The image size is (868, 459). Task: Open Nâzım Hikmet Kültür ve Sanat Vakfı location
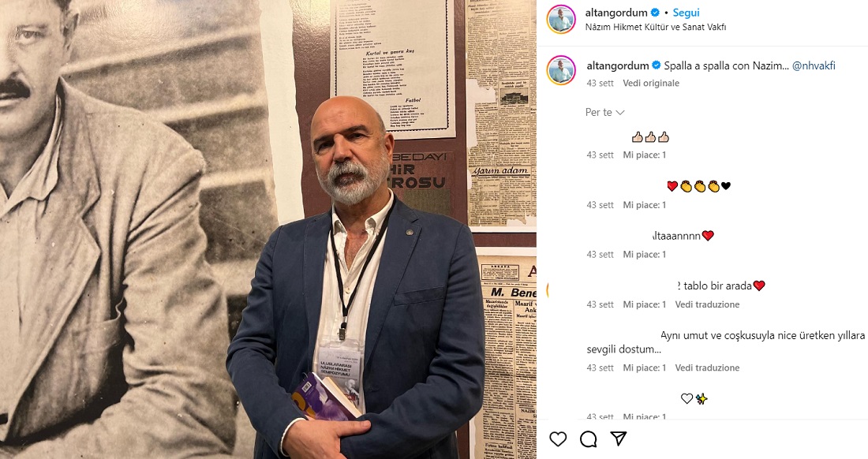tap(656, 27)
